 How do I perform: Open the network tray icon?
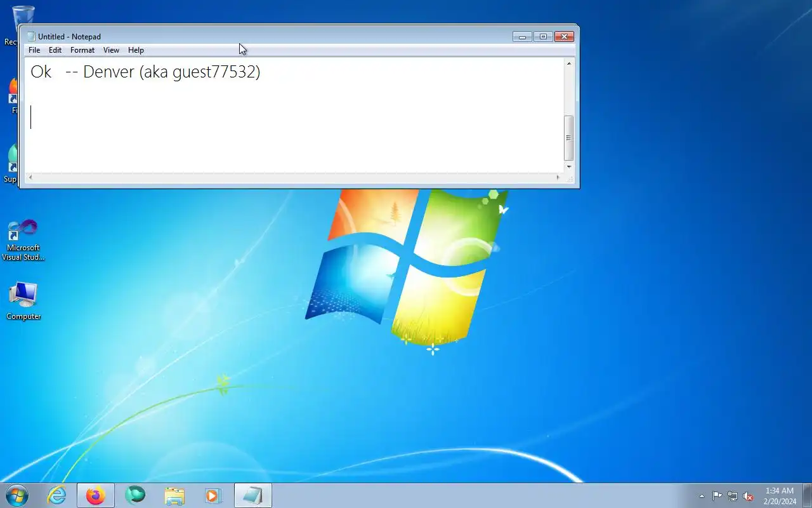pyautogui.click(x=733, y=496)
